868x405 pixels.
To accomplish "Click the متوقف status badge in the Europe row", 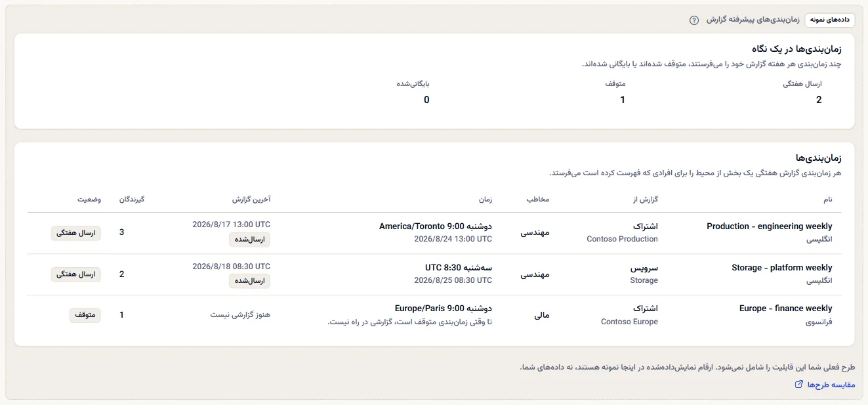I will 85,315.
